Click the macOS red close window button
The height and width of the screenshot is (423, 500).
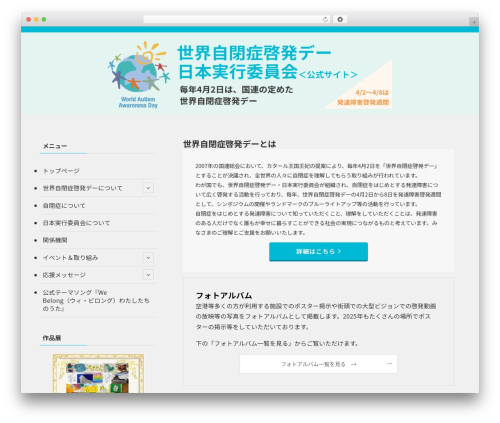point(29,20)
